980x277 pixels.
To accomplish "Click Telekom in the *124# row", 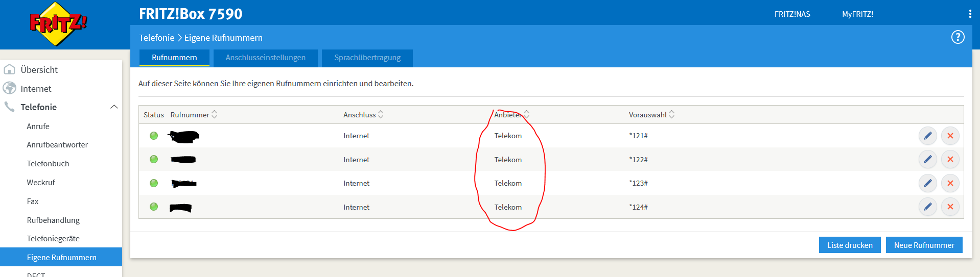I will point(508,207).
